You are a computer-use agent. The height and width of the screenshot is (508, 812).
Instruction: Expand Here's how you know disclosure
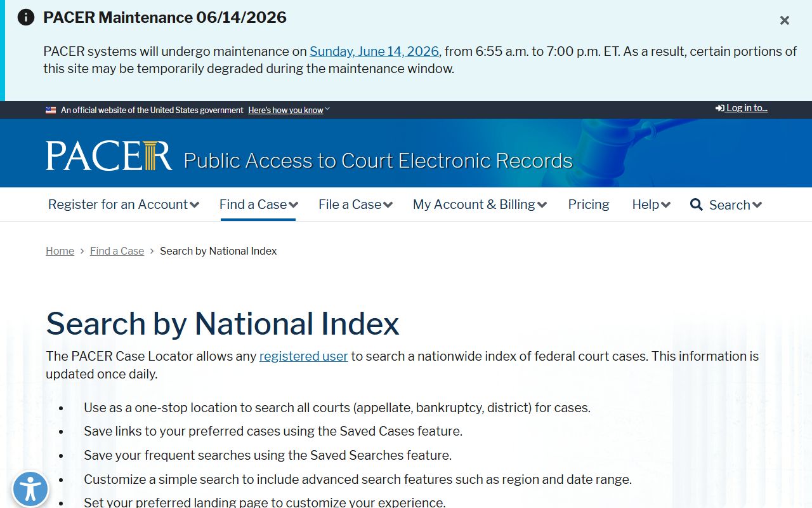tap(289, 110)
